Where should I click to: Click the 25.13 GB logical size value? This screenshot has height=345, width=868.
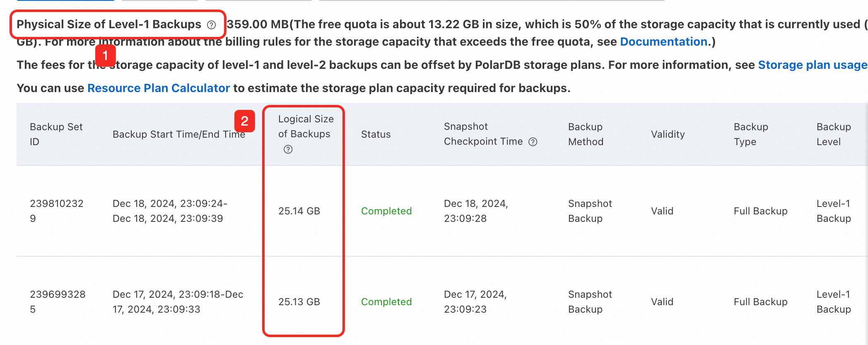tap(299, 302)
